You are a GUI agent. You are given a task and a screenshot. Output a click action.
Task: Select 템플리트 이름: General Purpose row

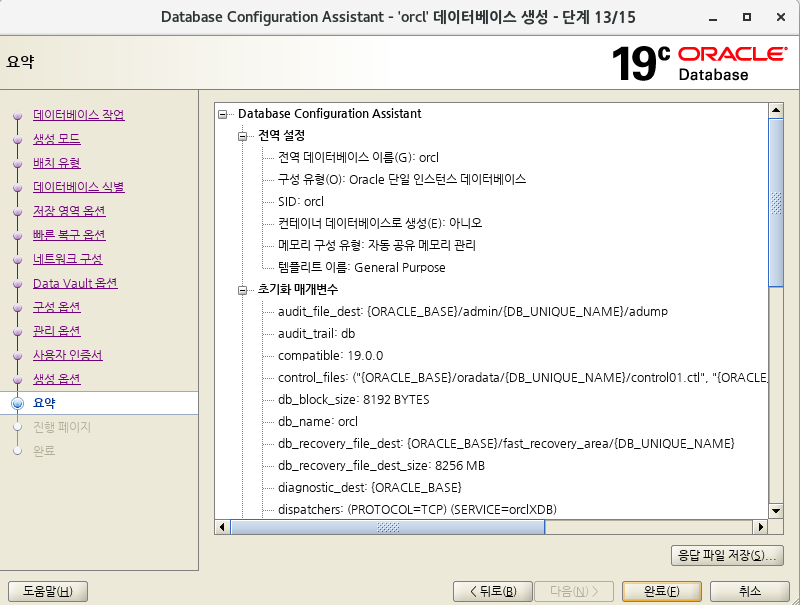tap(362, 268)
